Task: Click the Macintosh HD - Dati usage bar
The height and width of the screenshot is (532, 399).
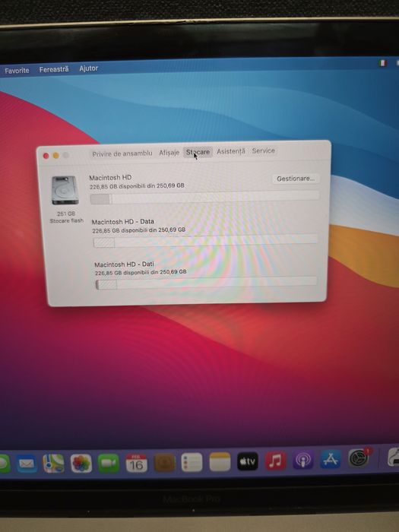Action: click(206, 283)
